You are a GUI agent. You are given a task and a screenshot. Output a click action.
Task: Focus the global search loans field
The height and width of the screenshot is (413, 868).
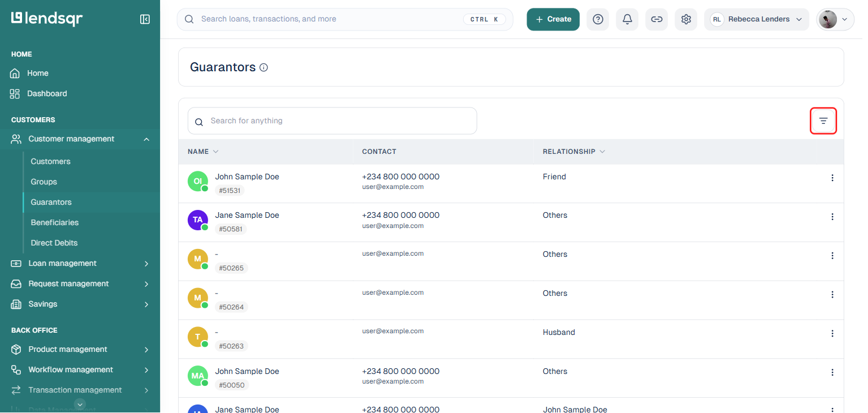tap(345, 19)
